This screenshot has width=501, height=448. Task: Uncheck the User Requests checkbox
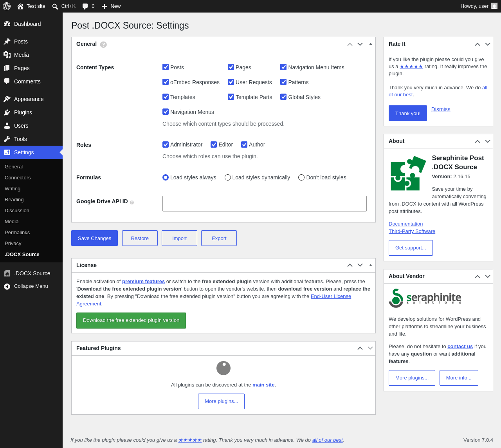point(231,82)
